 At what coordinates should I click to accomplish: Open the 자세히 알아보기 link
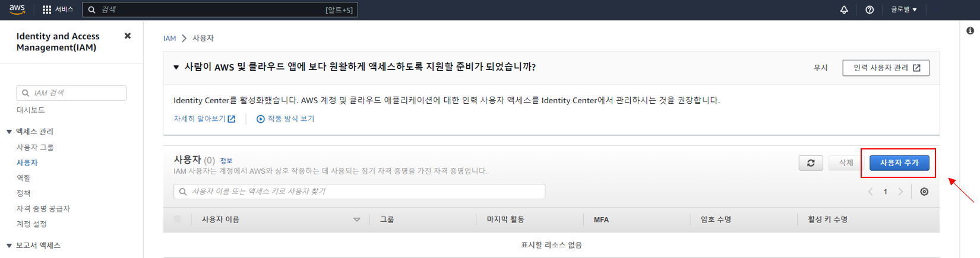204,119
